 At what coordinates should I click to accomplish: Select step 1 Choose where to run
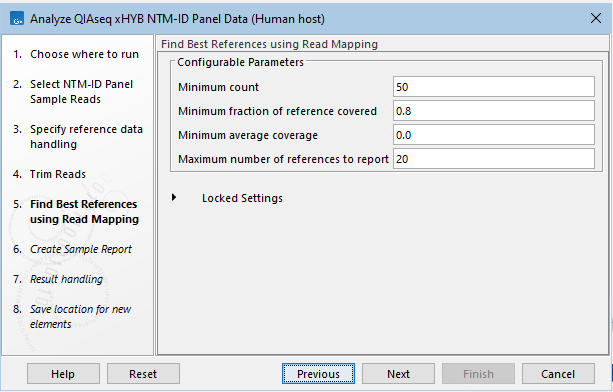pos(76,54)
